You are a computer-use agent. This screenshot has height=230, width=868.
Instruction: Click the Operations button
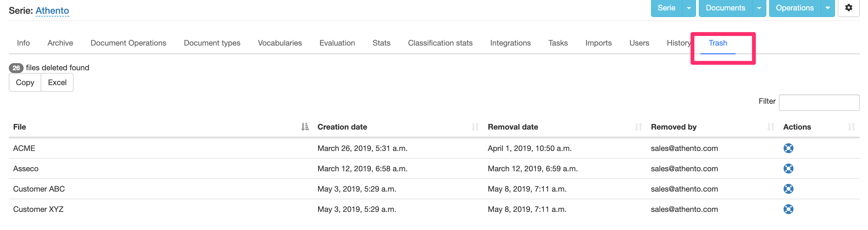coord(795,8)
